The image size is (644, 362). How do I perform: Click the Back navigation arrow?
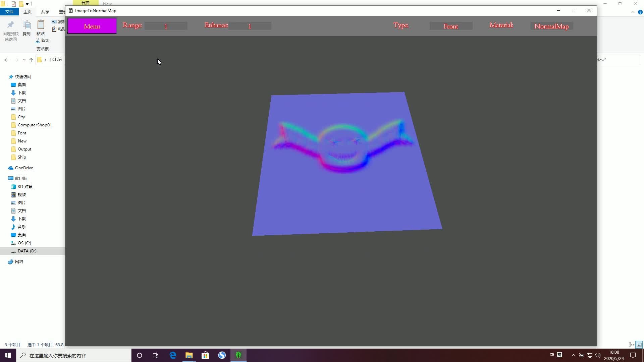(6, 60)
